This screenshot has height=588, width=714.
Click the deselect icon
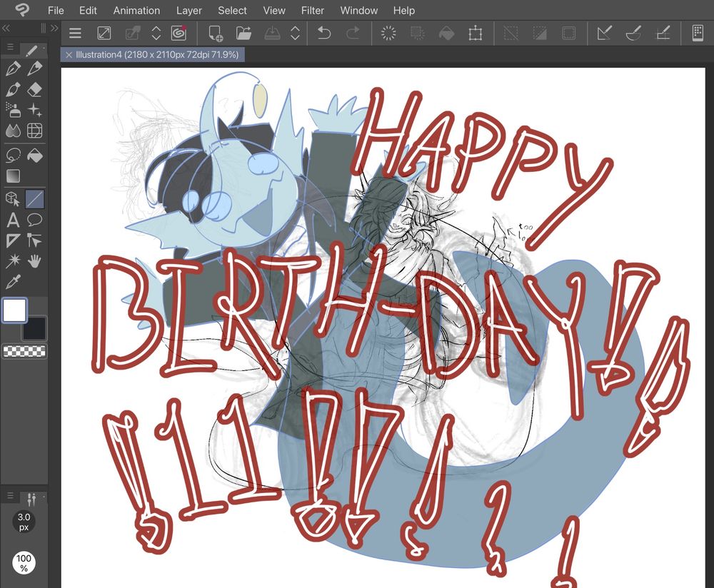[511, 34]
